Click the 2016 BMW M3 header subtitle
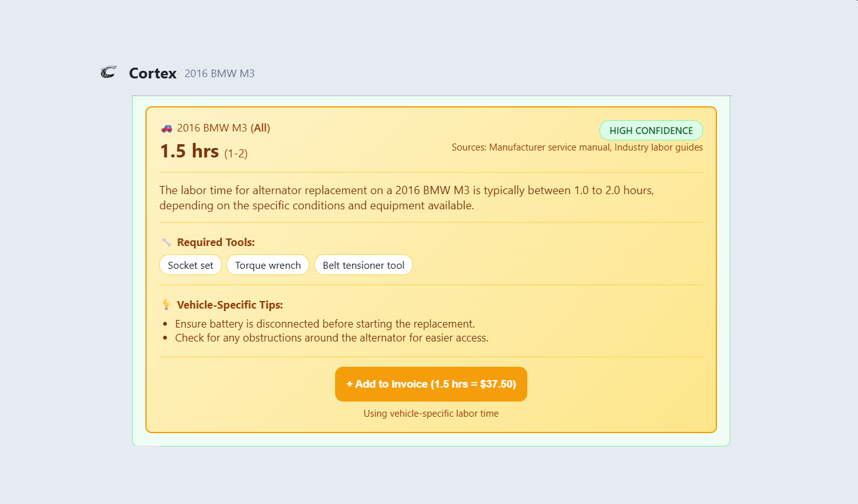The width and height of the screenshot is (858, 504). click(219, 74)
